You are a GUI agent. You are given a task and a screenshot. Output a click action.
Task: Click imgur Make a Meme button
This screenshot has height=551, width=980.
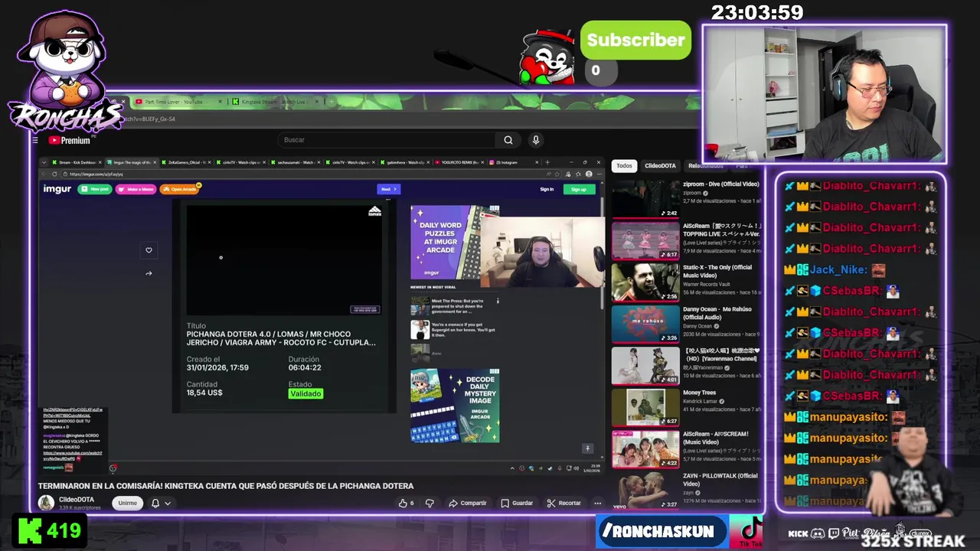point(136,189)
